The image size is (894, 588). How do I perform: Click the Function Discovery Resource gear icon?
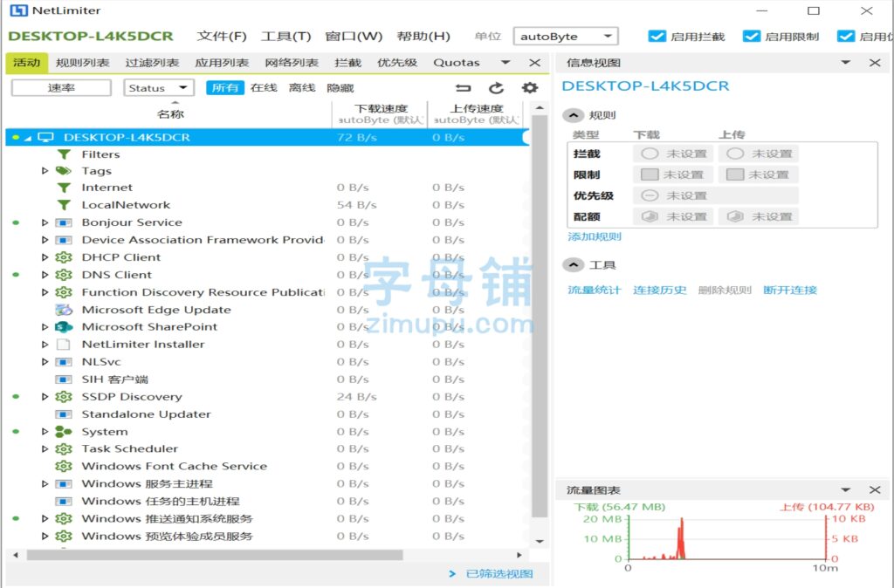(x=63, y=292)
